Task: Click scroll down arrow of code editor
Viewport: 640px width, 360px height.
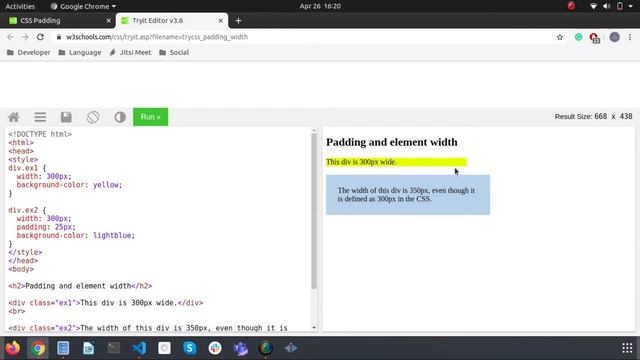Action: (x=314, y=327)
